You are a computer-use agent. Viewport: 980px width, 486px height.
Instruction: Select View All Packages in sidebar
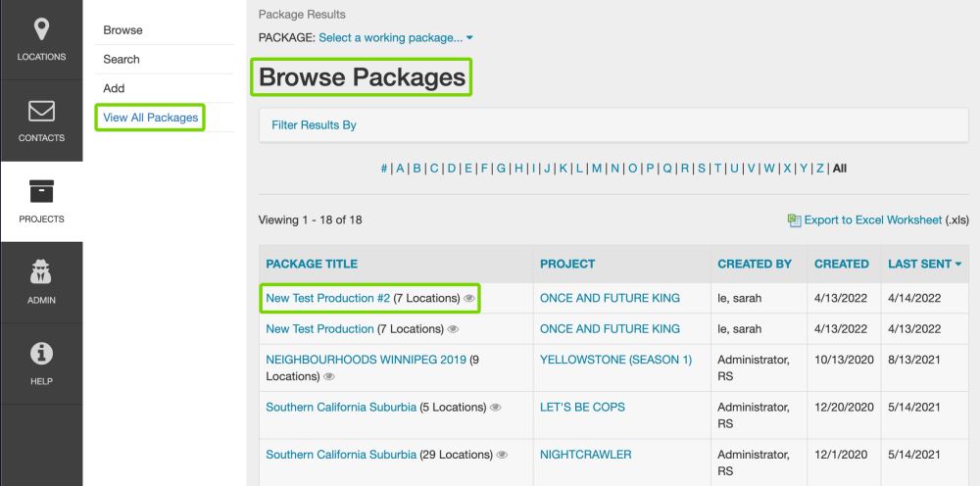150,118
